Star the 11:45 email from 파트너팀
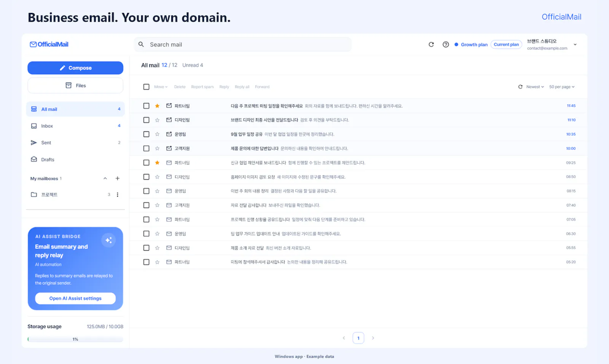609x364 pixels. point(157,106)
